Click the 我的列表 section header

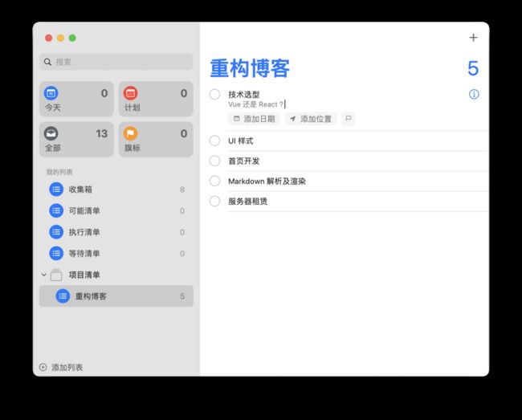coord(59,172)
